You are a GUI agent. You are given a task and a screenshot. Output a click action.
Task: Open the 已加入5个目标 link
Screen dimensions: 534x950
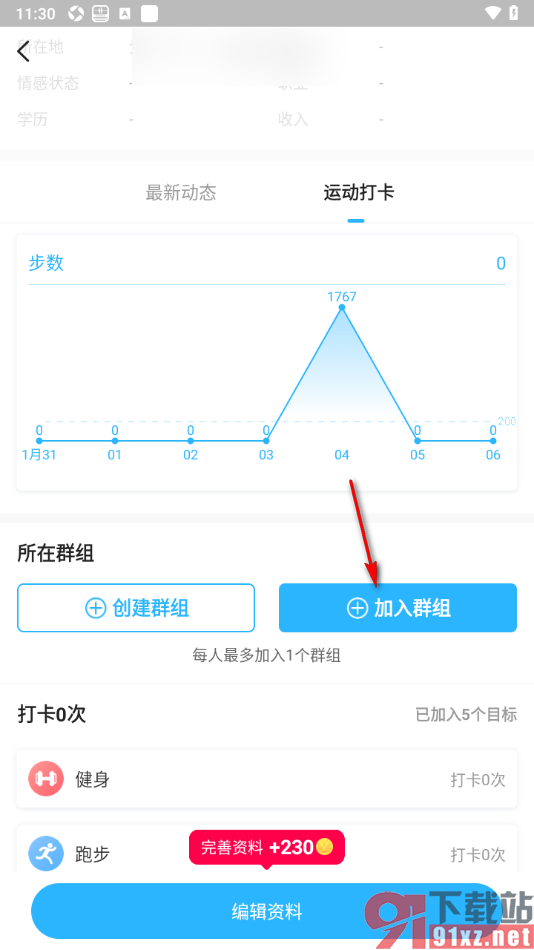[466, 714]
